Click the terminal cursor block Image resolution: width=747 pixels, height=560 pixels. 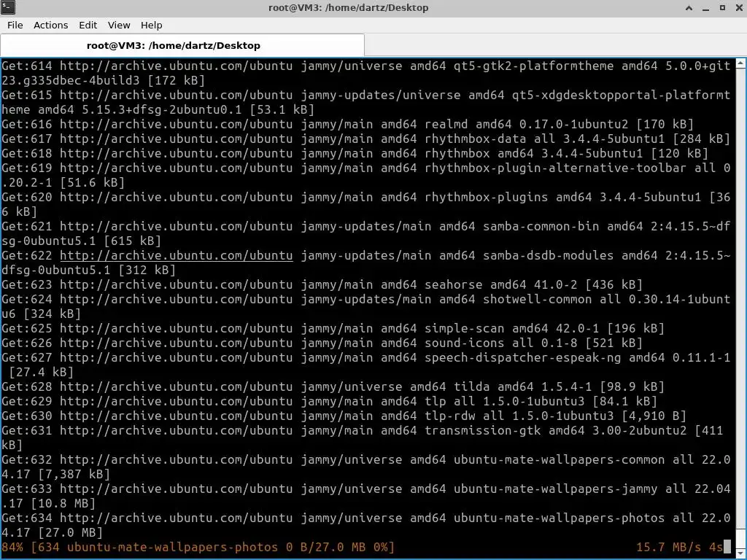point(727,547)
